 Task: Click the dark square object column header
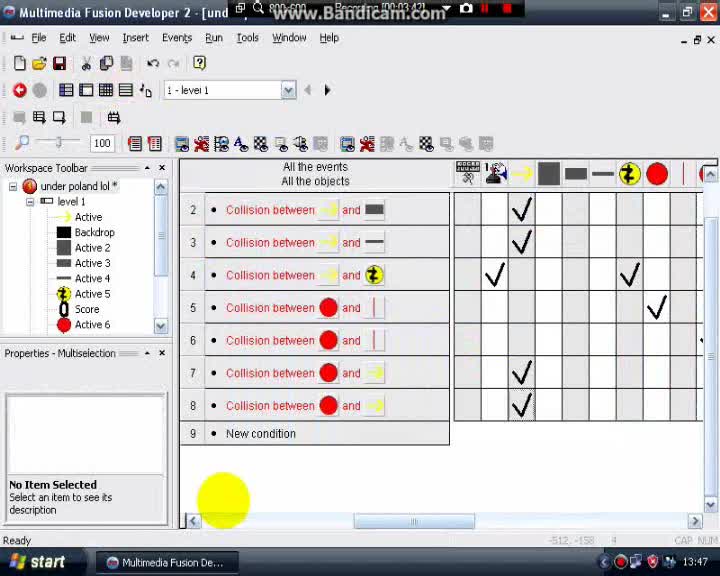[549, 174]
